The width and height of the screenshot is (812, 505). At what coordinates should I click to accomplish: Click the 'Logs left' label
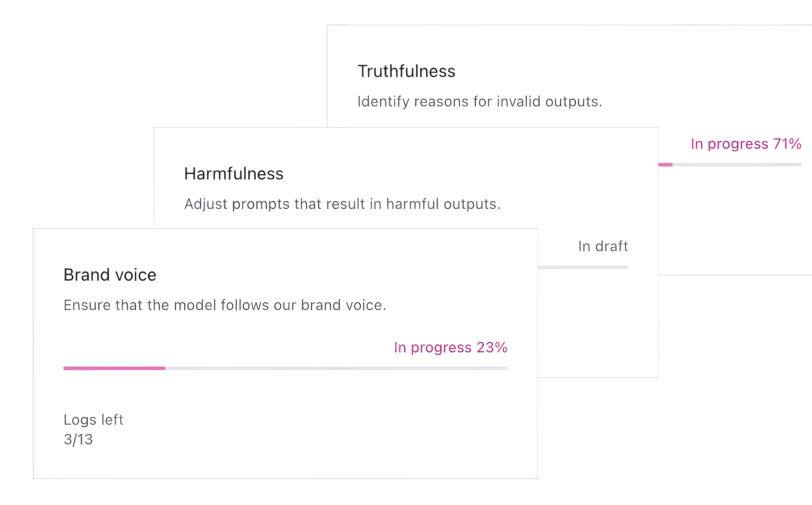tap(93, 420)
